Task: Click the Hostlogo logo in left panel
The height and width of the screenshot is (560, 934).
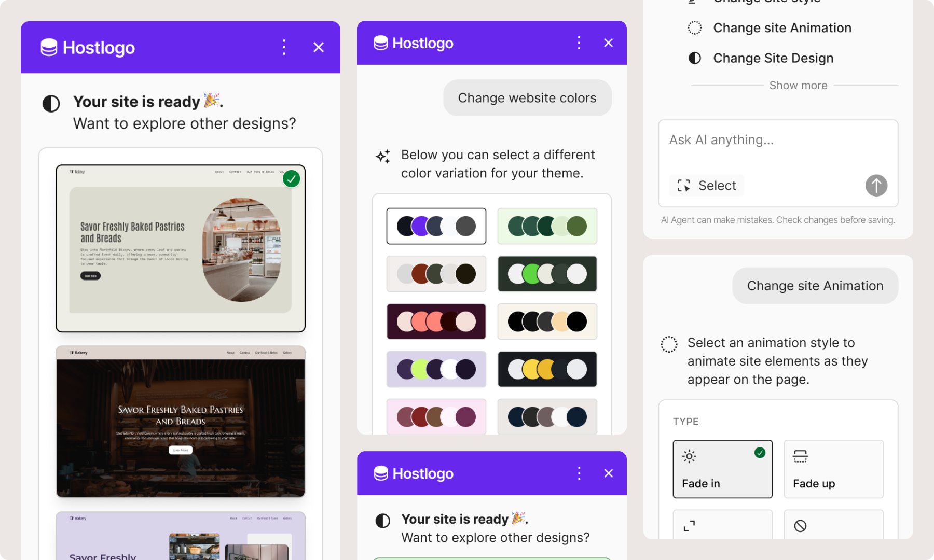Action: (88, 48)
